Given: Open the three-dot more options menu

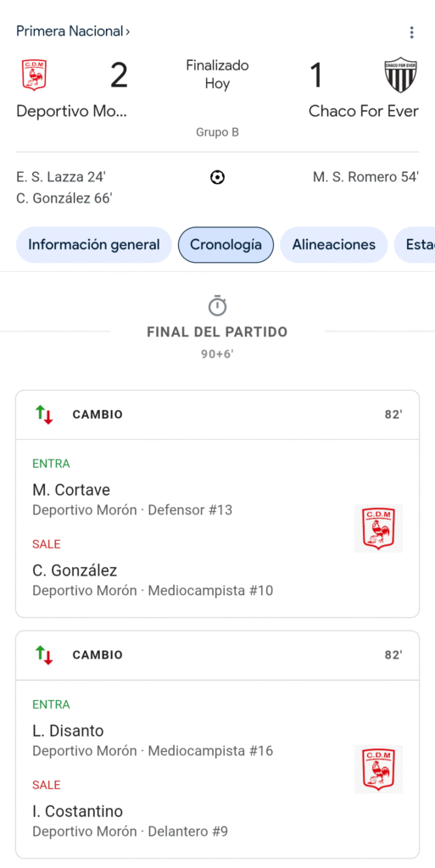Looking at the screenshot, I should pos(411,33).
